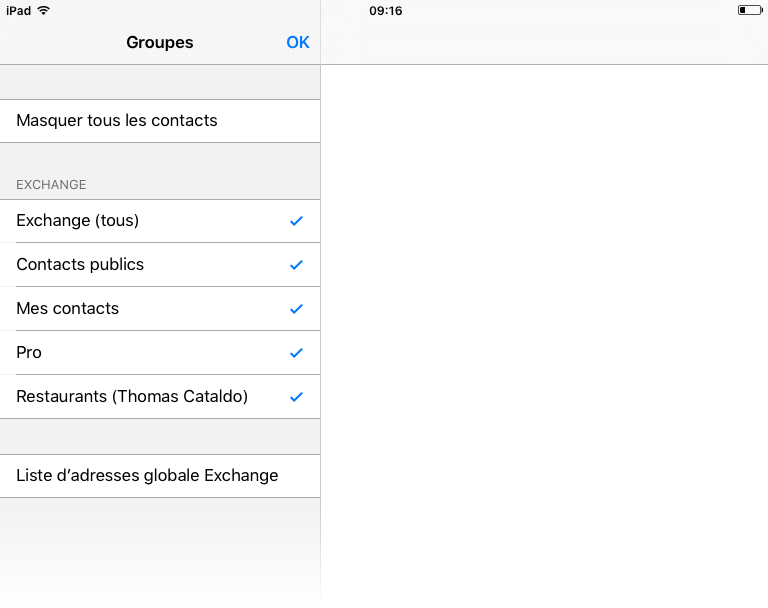The image size is (768, 608).
Task: Open Liste d'adresses globale Exchange
Action: pyautogui.click(x=160, y=476)
